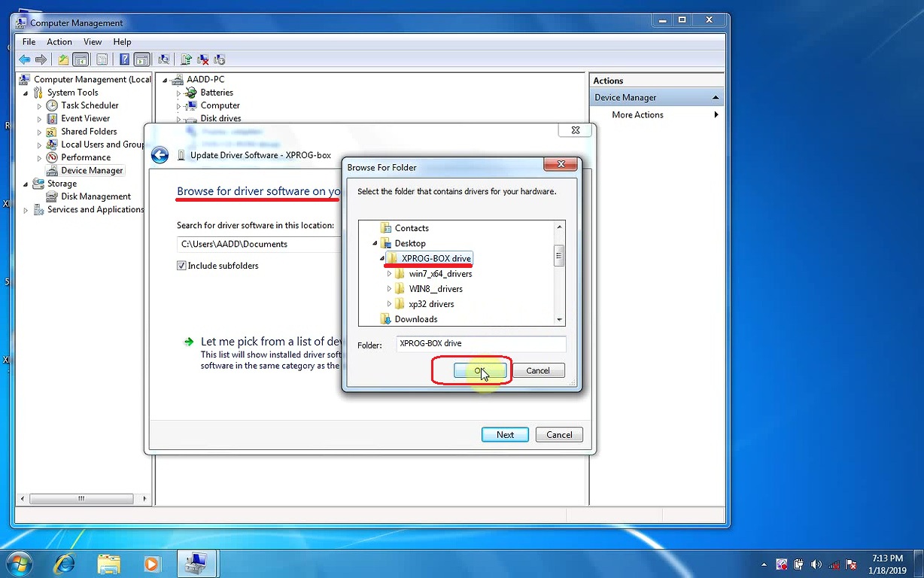Click the Action Center flag tray icon
Viewport: 924px width, 578px height.
[852, 564]
